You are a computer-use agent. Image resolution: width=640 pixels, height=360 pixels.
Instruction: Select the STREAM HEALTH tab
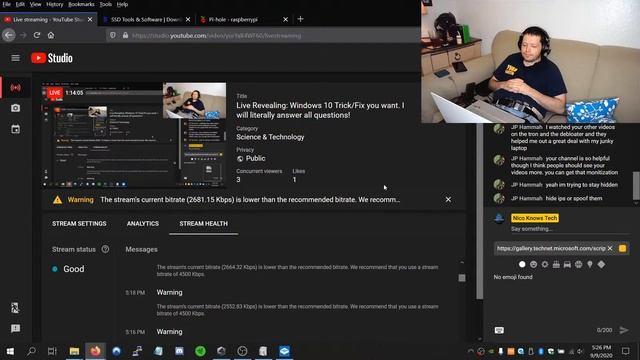[x=203, y=224]
